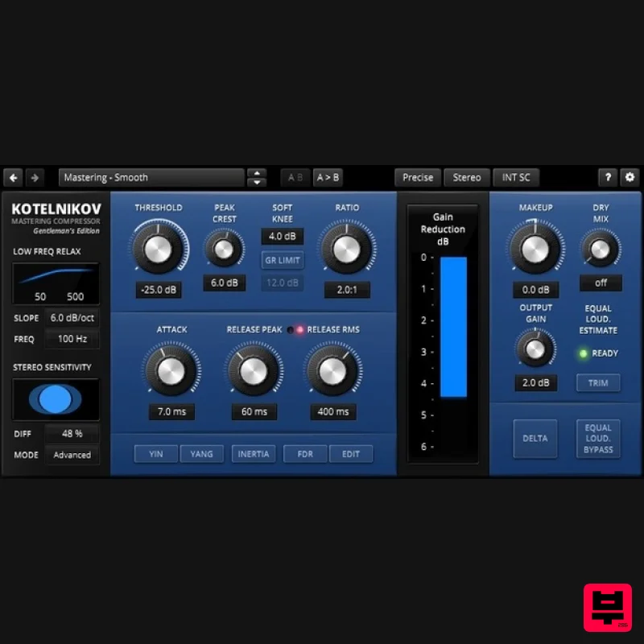This screenshot has width=644, height=644.
Task: Toggle EQUAL LOUD. BYPASS
Action: (597, 439)
